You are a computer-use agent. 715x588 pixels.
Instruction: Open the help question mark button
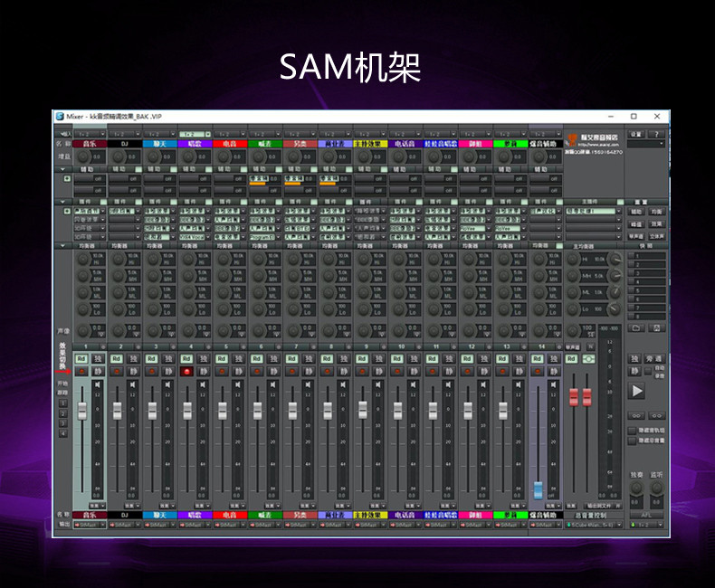coord(657,134)
